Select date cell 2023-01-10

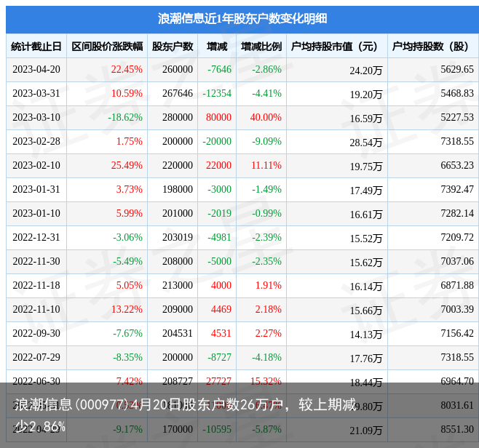pos(36,213)
